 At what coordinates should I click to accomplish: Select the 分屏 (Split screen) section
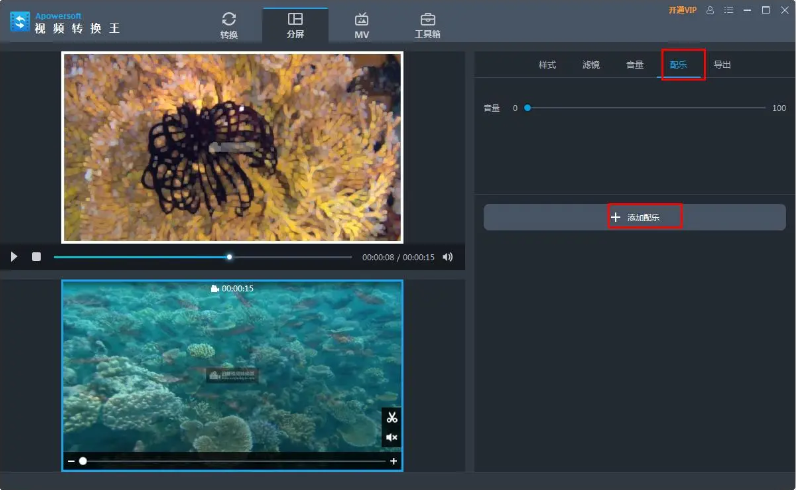pos(295,25)
